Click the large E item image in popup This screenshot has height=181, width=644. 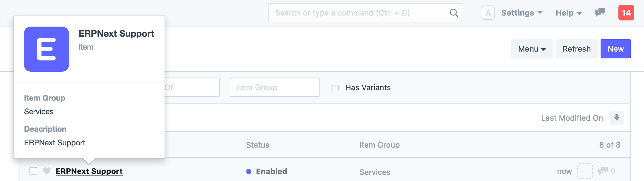(x=46, y=49)
